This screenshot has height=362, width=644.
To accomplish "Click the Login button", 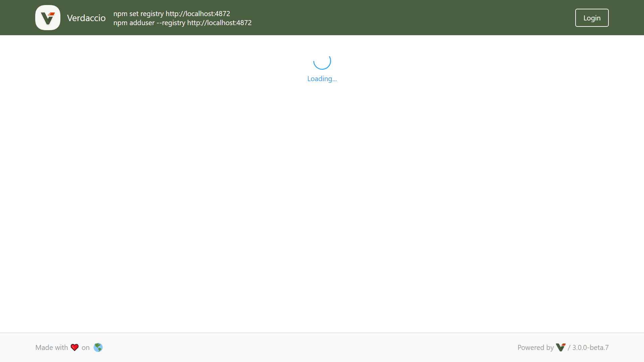I will (592, 17).
